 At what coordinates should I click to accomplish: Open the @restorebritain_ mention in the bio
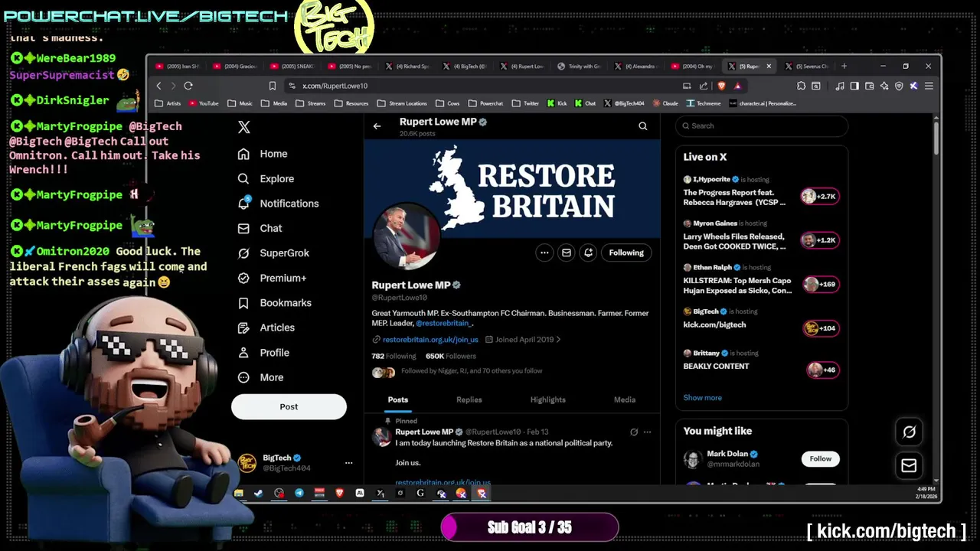pos(444,323)
